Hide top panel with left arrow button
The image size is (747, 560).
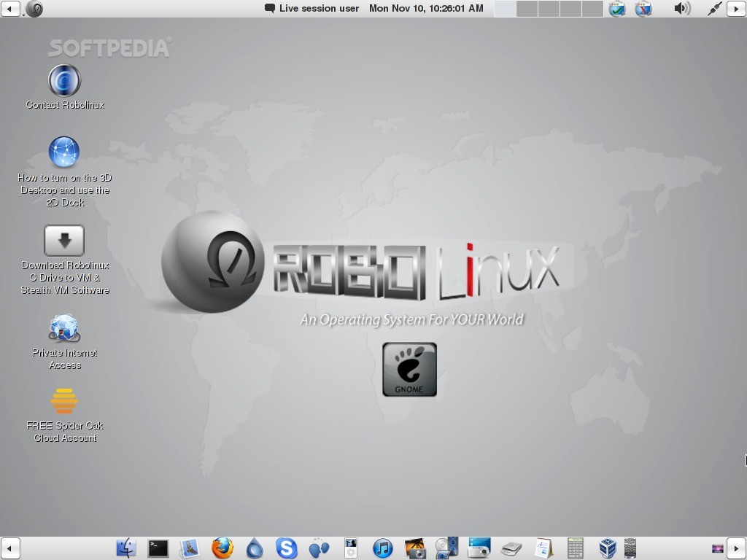(10, 9)
